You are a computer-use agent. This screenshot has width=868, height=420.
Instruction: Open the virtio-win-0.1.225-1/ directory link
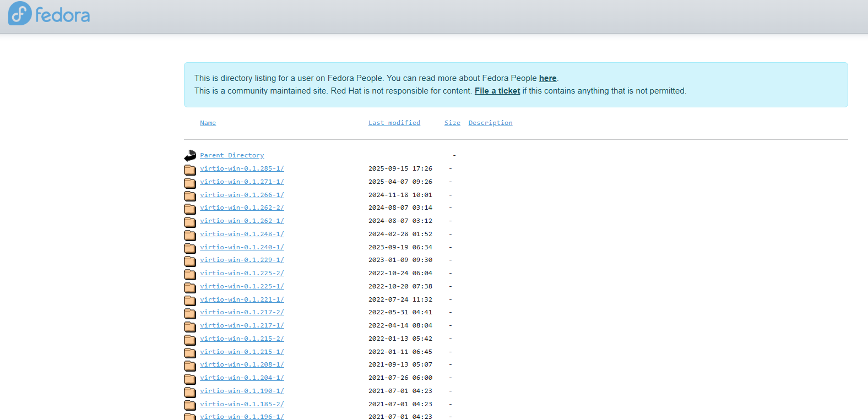(x=242, y=286)
